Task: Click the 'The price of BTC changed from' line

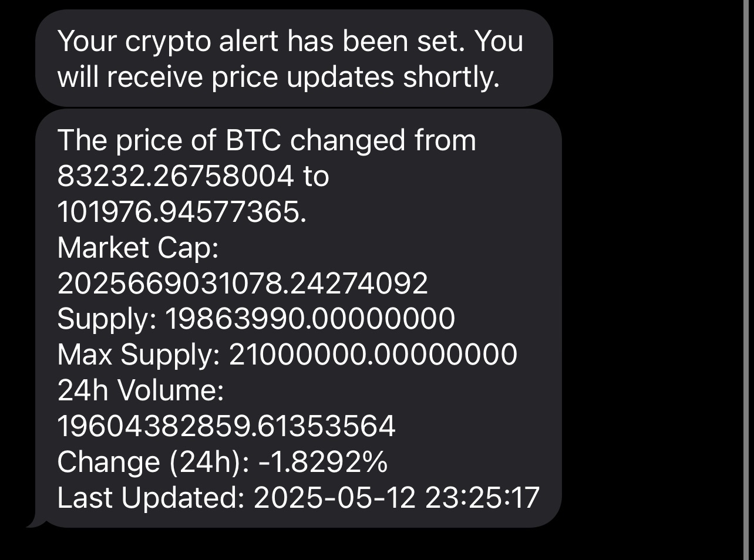Action: [x=267, y=140]
